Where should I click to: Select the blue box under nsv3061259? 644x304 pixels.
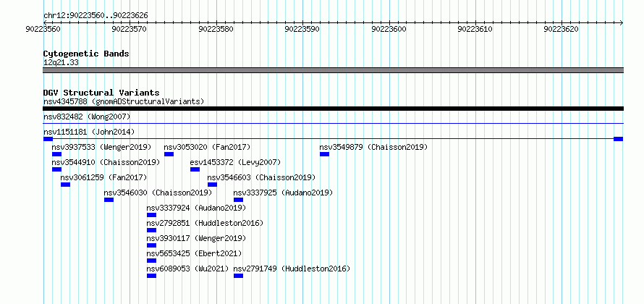click(65, 185)
